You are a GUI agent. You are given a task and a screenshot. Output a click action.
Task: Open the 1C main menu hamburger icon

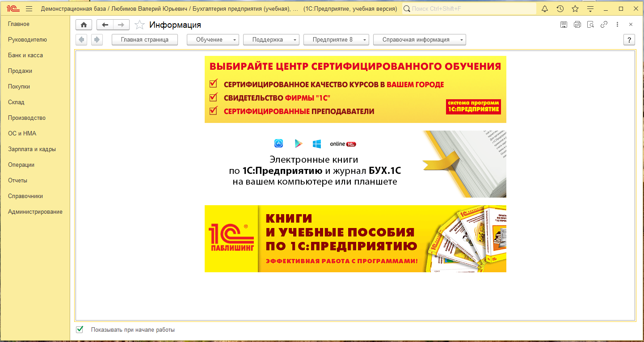pos(29,9)
